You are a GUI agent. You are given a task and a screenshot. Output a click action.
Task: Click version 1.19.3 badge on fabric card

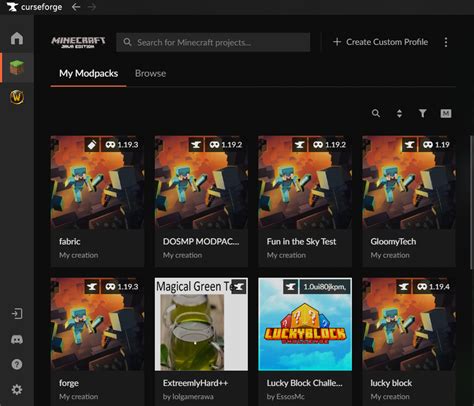click(x=122, y=145)
